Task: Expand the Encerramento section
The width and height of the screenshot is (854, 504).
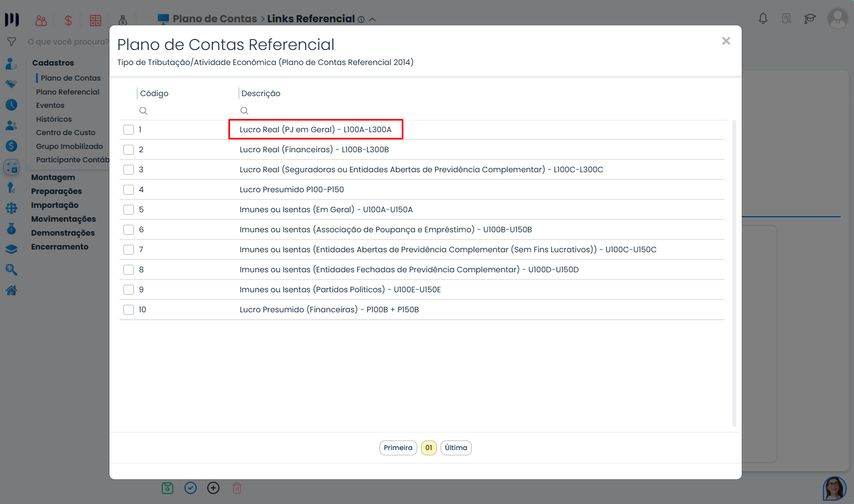Action: [59, 247]
